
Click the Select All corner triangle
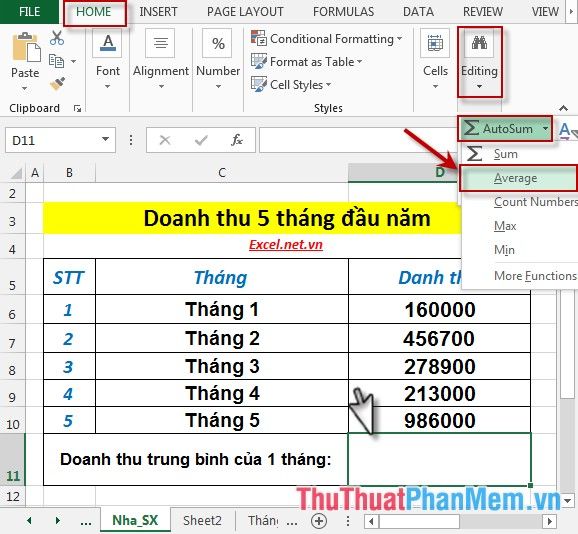16,173
